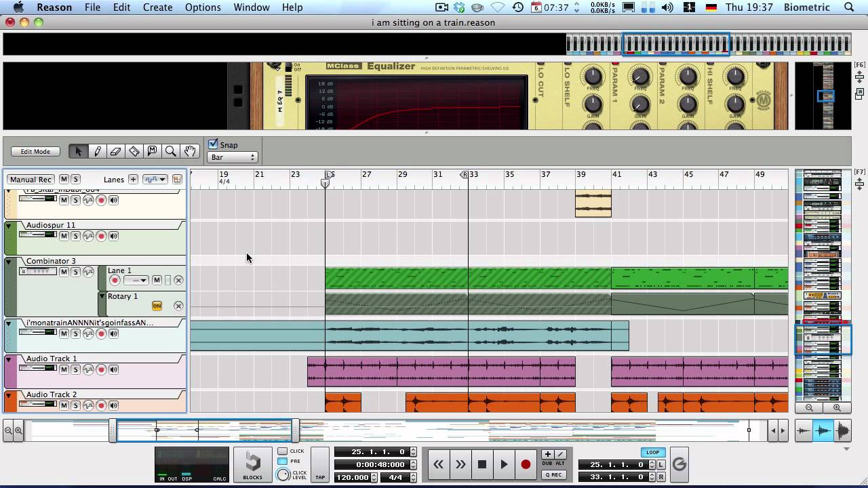868x488 pixels.
Task: Stop playback
Action: 482,464
